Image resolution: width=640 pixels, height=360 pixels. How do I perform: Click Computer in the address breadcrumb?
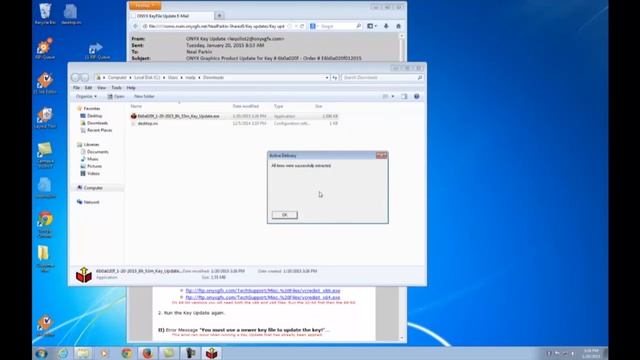[x=117, y=78]
